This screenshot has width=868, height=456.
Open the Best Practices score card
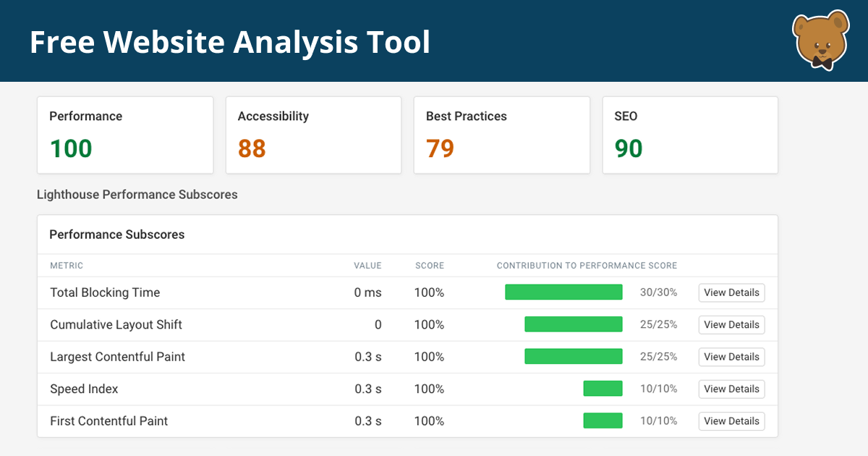(501, 135)
